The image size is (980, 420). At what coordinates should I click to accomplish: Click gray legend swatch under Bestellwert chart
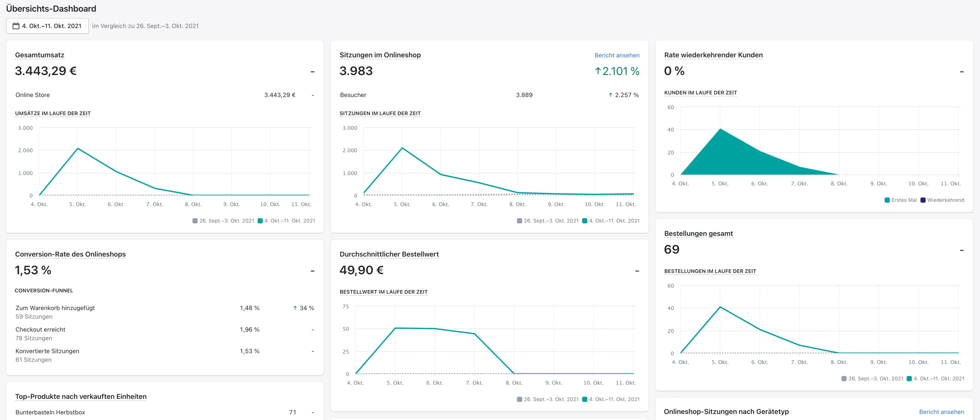point(519,399)
